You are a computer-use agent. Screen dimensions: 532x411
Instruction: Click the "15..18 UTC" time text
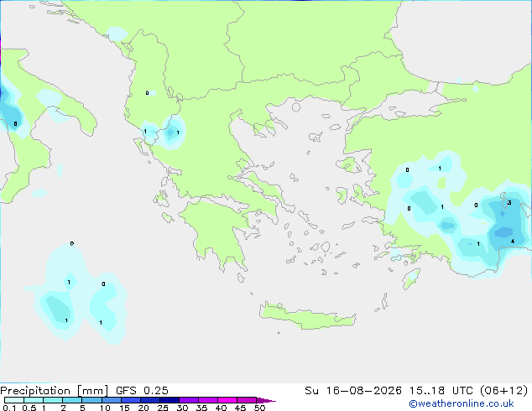tap(441, 391)
